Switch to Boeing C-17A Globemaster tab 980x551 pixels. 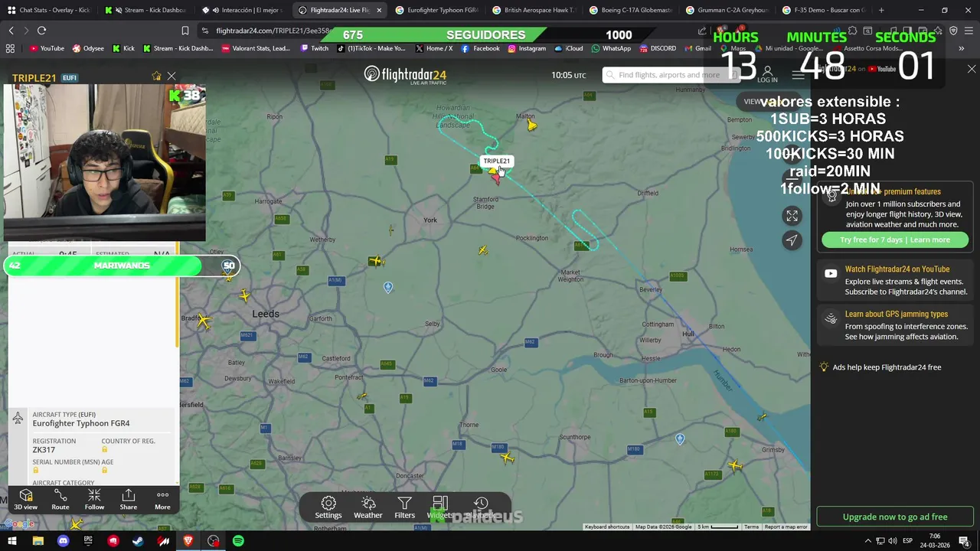point(629,10)
